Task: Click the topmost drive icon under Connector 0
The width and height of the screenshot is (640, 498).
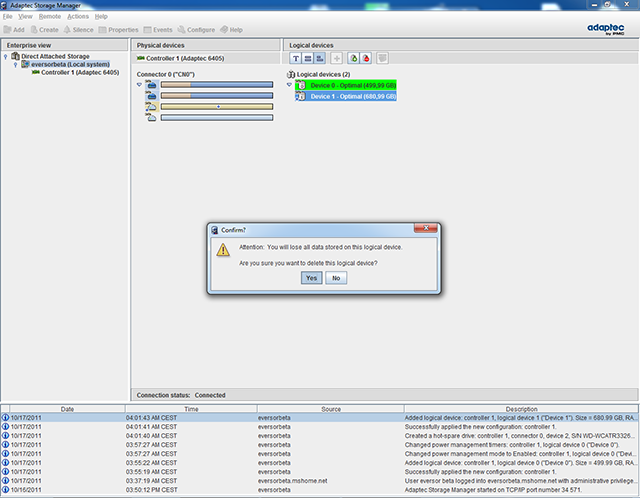Action: coord(151,84)
